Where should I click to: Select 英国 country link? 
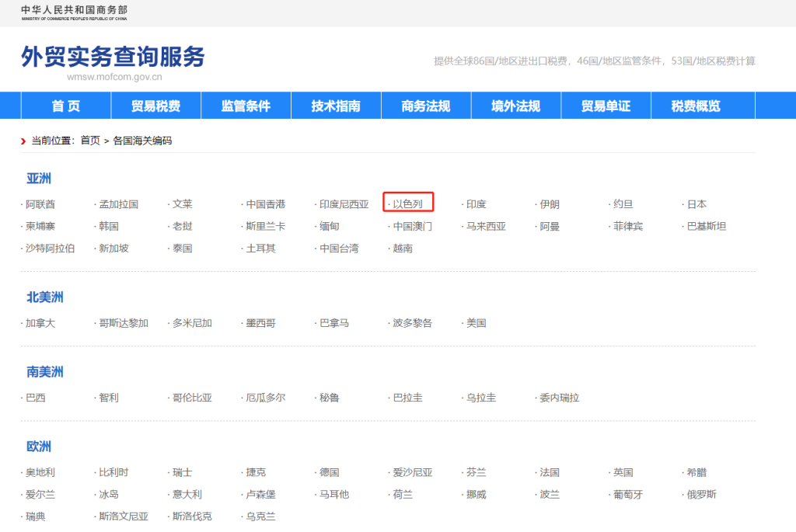click(623, 472)
